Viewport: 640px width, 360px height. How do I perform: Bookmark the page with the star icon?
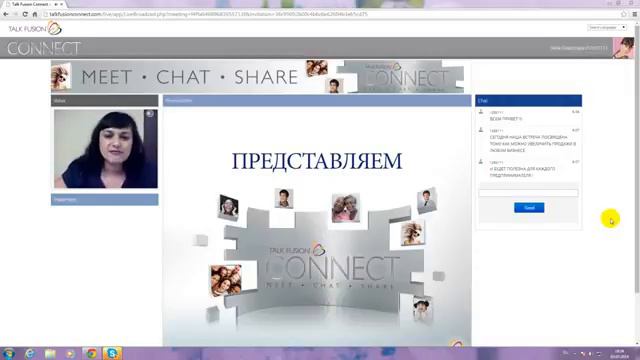624,14
